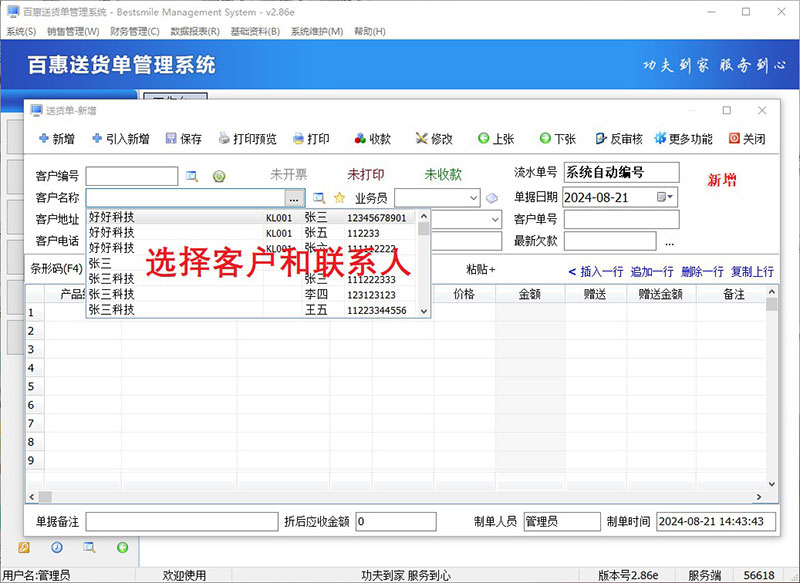Click the 金额 column header
The width and height of the screenshot is (800, 583).
tap(530, 294)
